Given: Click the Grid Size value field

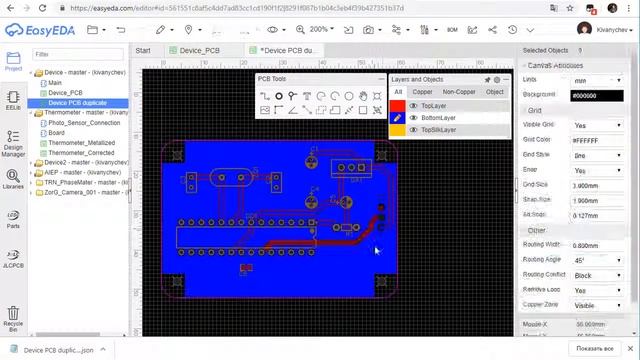Looking at the screenshot, I should (597, 185).
